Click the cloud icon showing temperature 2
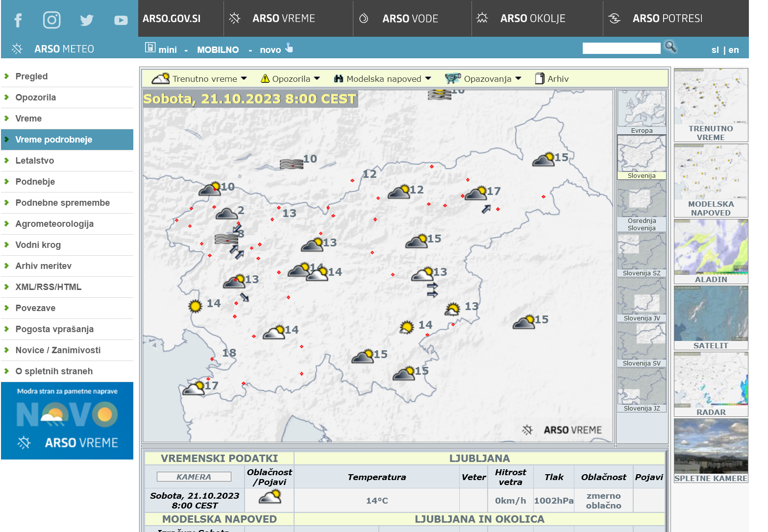Image resolution: width=768 pixels, height=532 pixels. pos(226,214)
